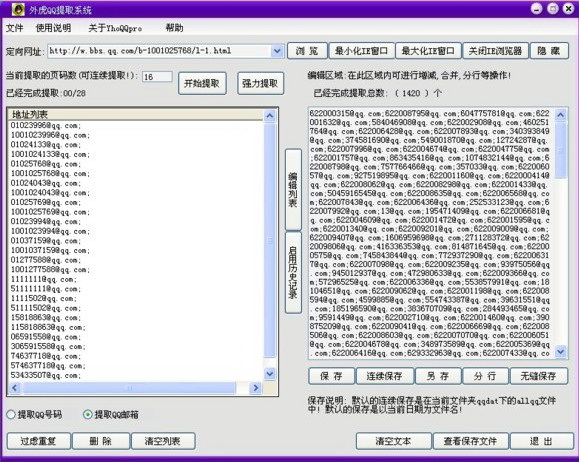
Task: Select the 提取QQ邮箱 radio option
Action: 88,414
